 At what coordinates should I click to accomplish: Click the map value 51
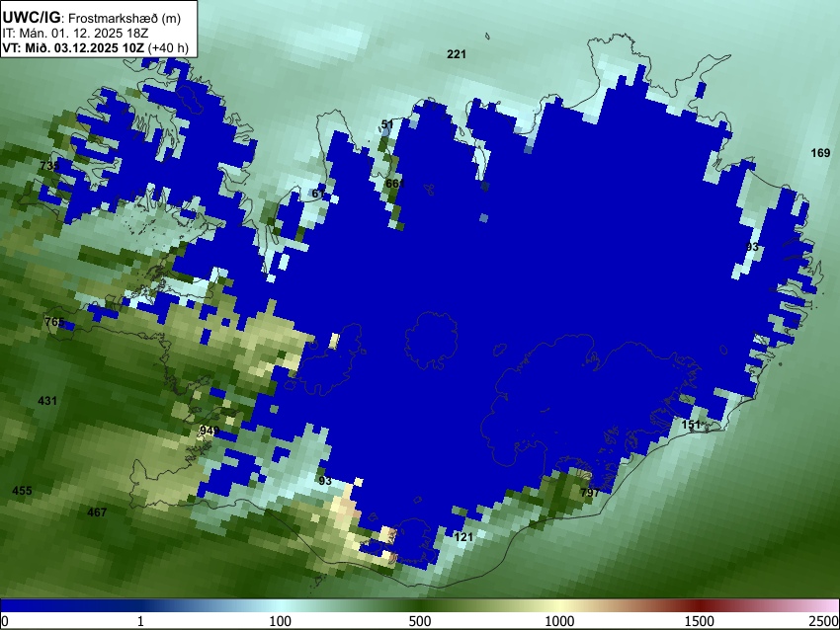[387, 124]
